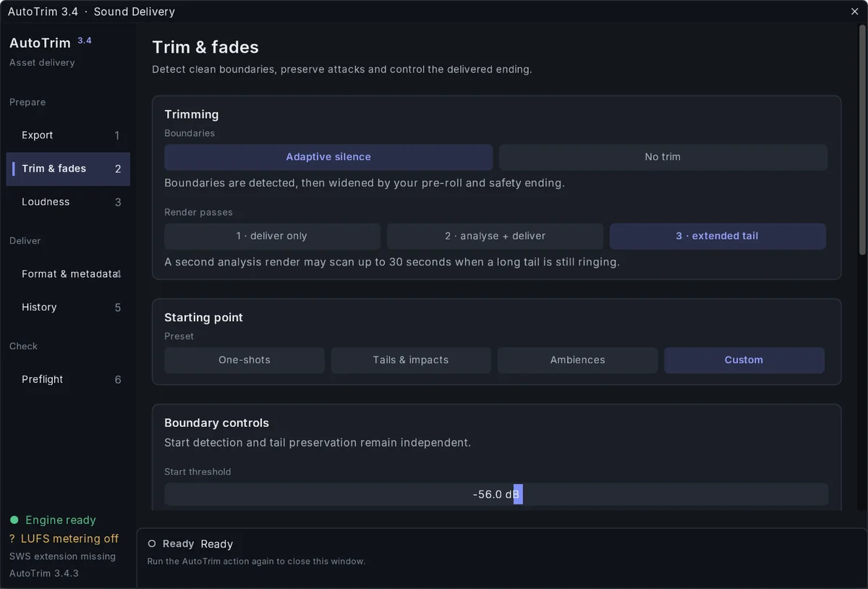Click 'SWS extension missing' status text
Viewport: 868px width, 589px height.
(x=63, y=556)
